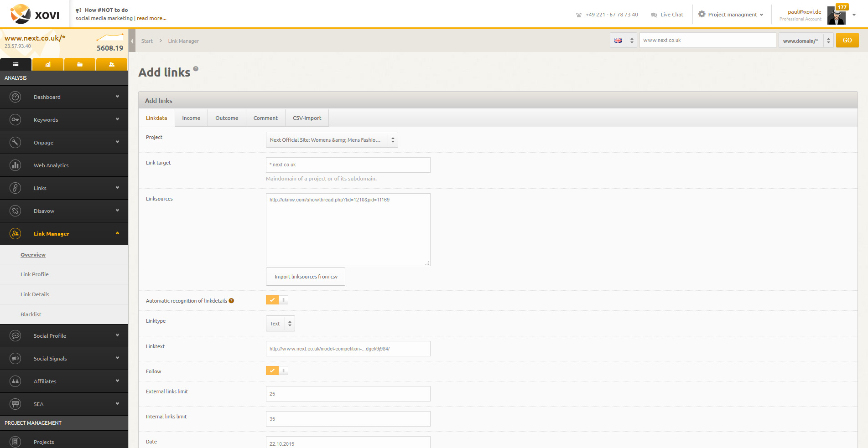Switch to the Income tab
Viewport: 868px width, 448px height.
(x=191, y=118)
